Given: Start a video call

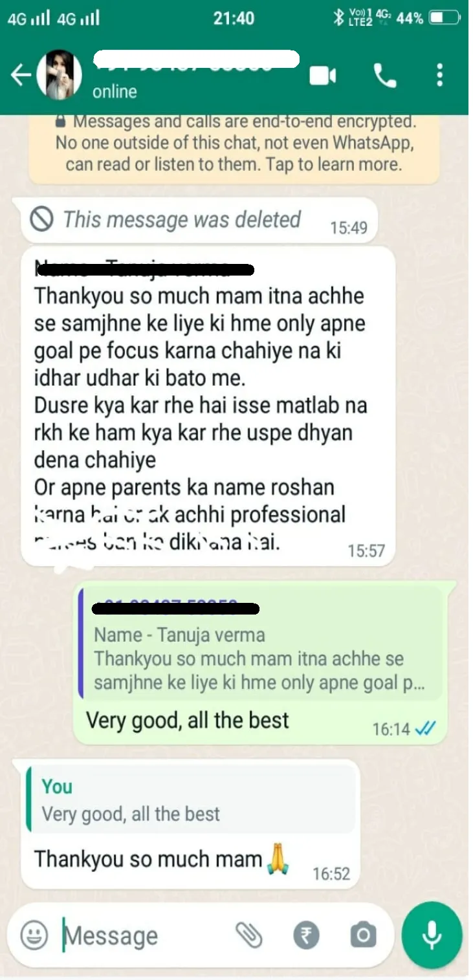Looking at the screenshot, I should click(x=322, y=76).
